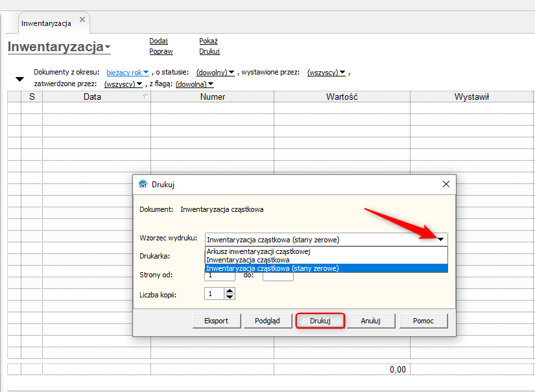
Task: Close the Inwentaryzacja tab
Action: coord(82,20)
